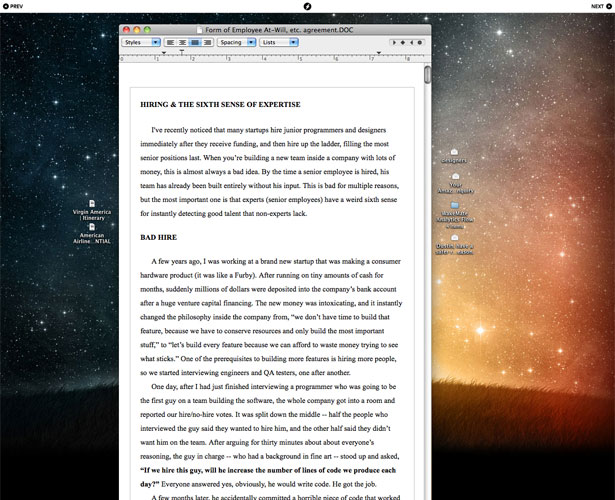Click the first-line indent marker on the ruler

coord(164,53)
